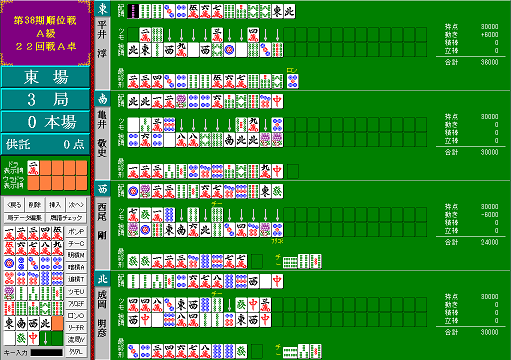Select the nine-man (九萬) palette tile
This screenshot has height=360, width=511.
[x=57, y=248]
